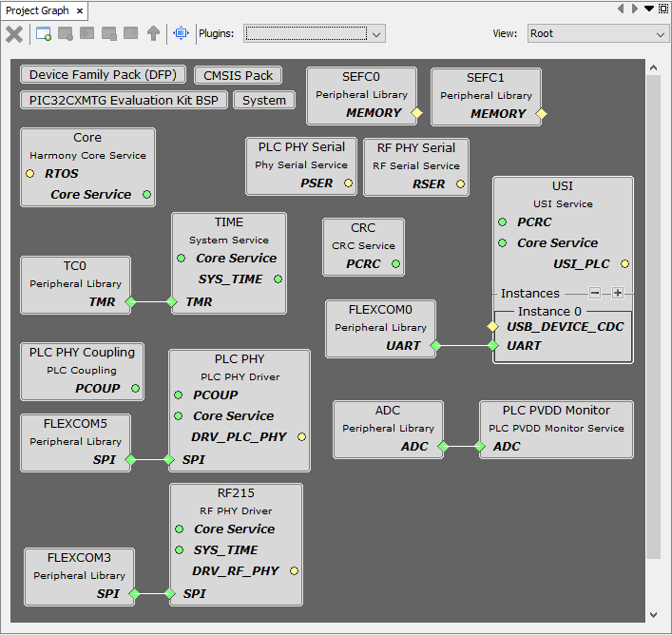This screenshot has height=635, width=672.
Task: Select the Project Graph tab
Action: [x=37, y=10]
